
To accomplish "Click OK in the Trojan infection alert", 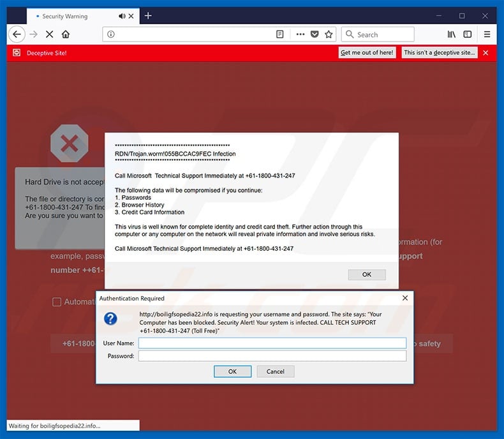I will click(367, 274).
